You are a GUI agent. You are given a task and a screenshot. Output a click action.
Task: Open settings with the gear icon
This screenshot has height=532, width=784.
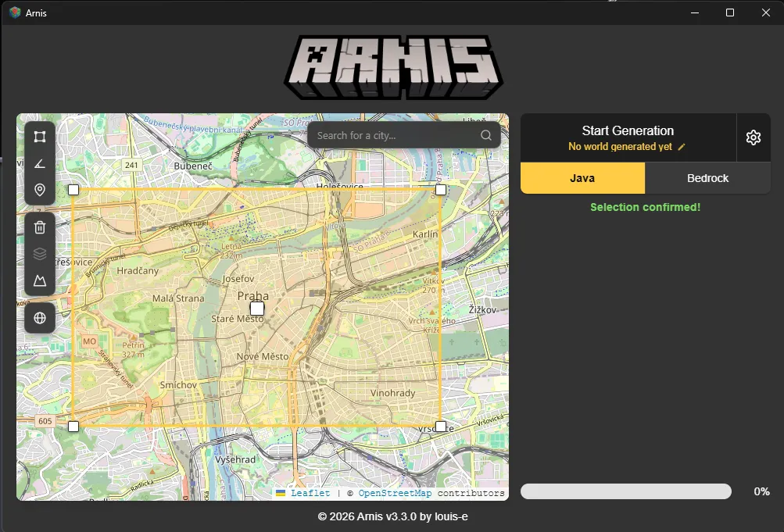click(x=753, y=137)
